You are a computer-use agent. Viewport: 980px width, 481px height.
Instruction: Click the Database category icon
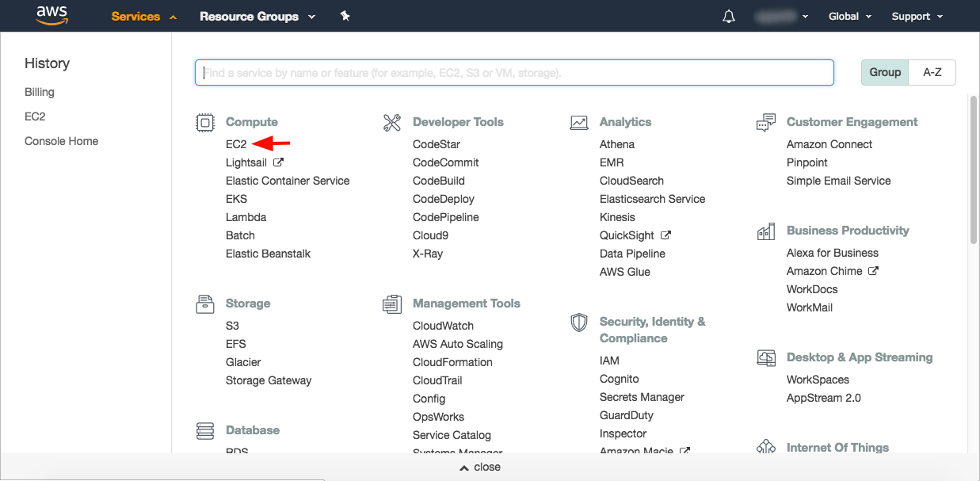point(205,430)
